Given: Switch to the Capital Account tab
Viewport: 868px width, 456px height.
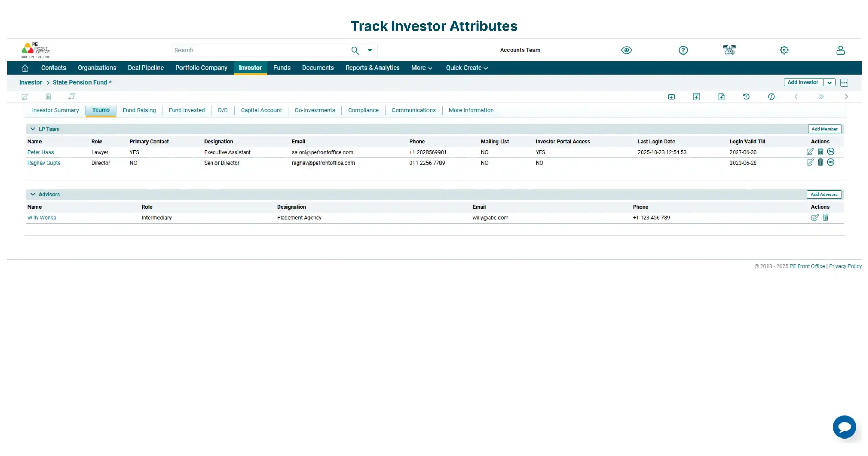Looking at the screenshot, I should click(261, 110).
